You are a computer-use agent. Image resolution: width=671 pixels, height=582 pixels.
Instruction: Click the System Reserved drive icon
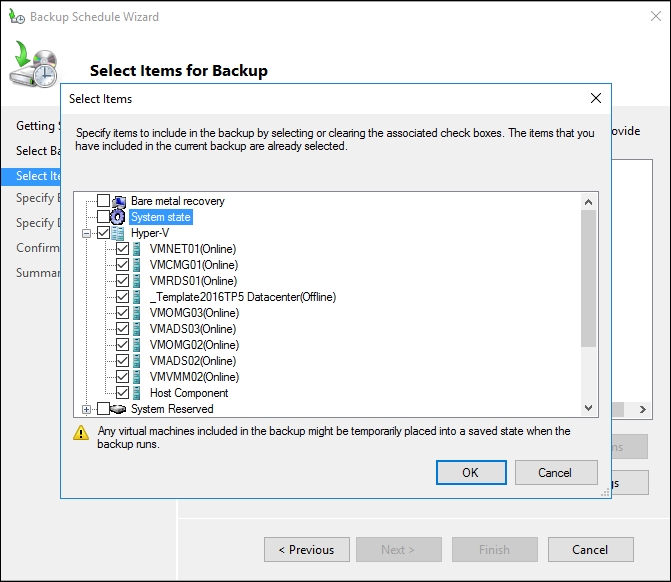119,409
